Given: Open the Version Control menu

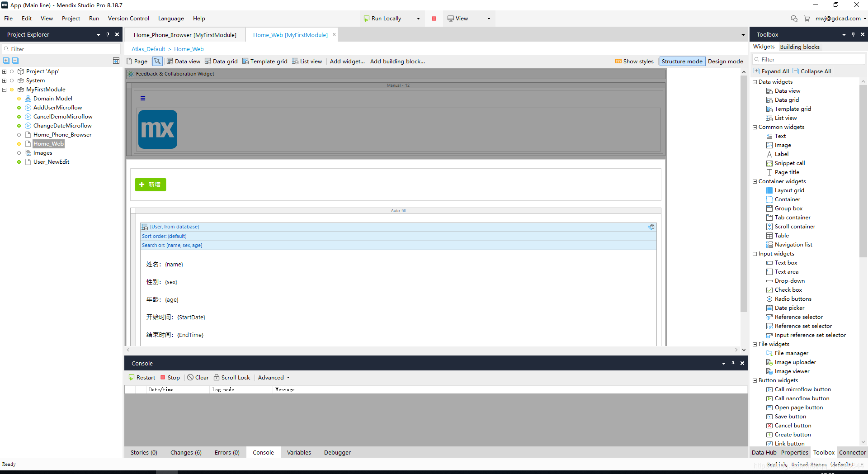Looking at the screenshot, I should (x=128, y=19).
